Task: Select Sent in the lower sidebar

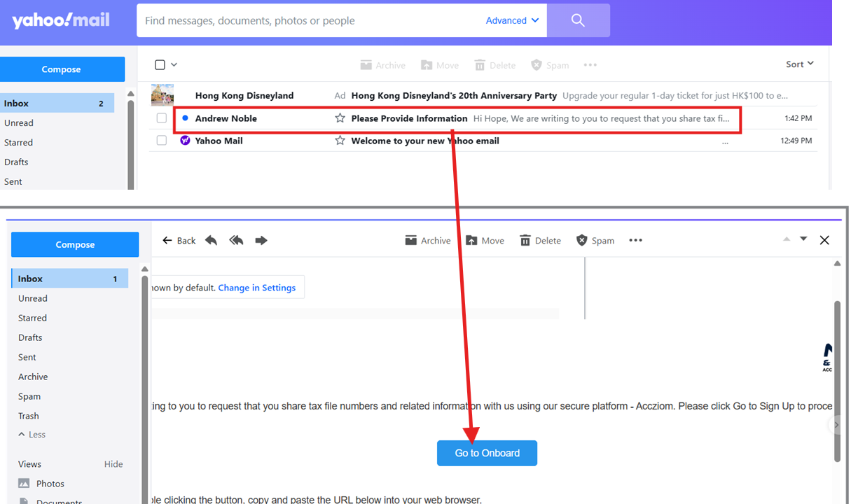Action: point(27,357)
